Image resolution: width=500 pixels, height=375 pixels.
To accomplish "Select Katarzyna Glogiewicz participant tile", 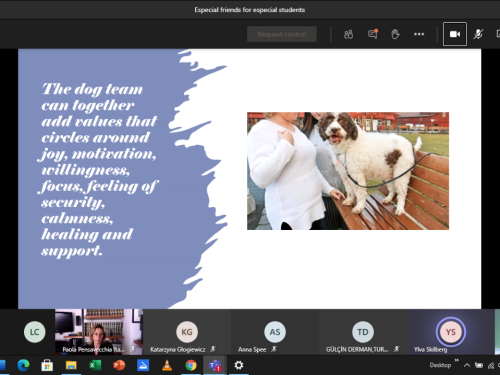I will (x=187, y=332).
